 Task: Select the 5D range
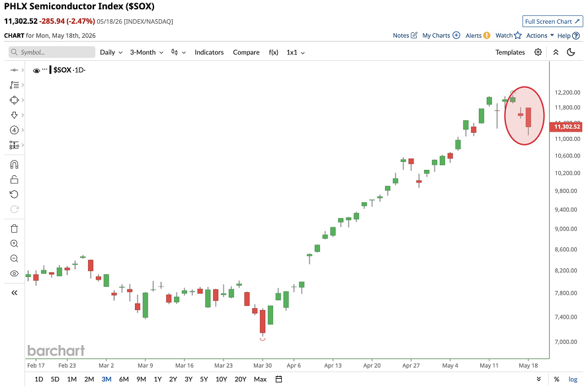pos(55,379)
